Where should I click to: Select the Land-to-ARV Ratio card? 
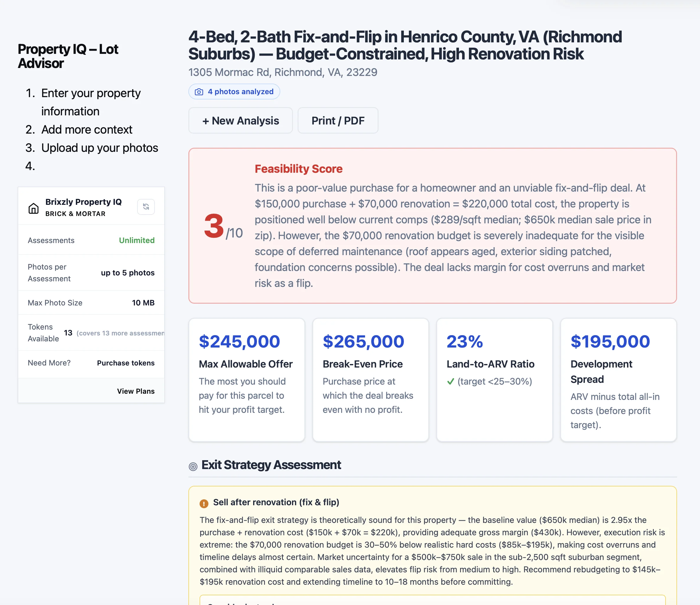(x=495, y=380)
